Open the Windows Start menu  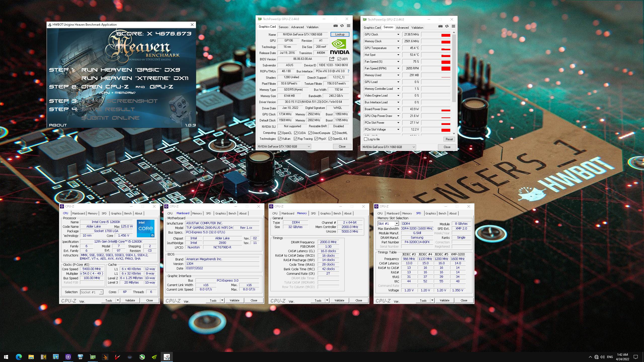click(x=6, y=357)
